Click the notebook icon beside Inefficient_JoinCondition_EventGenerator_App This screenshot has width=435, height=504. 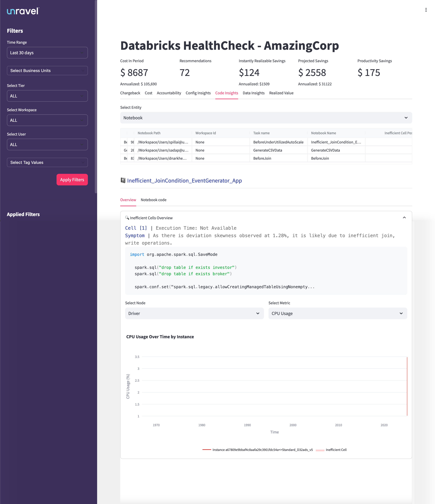[x=123, y=180]
